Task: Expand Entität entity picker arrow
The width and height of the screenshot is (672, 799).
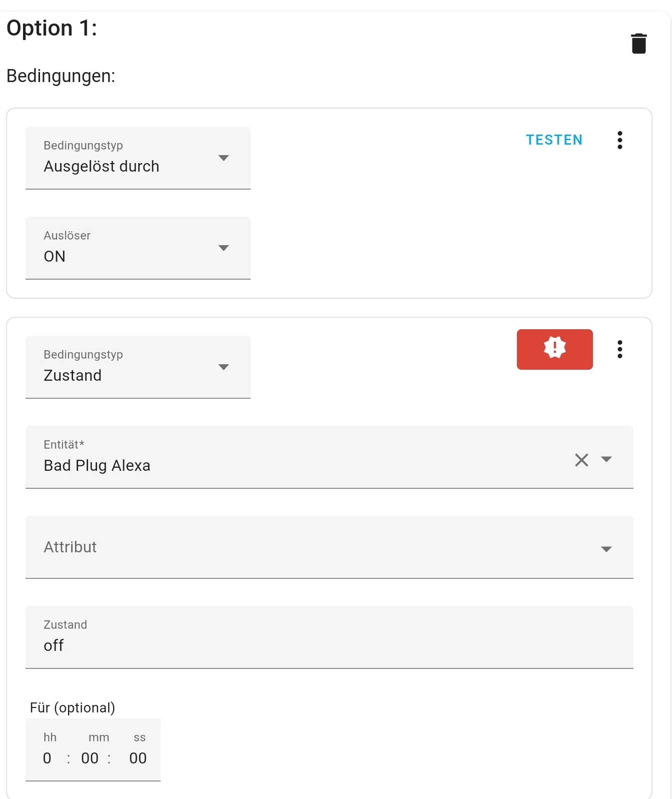Action: point(606,459)
